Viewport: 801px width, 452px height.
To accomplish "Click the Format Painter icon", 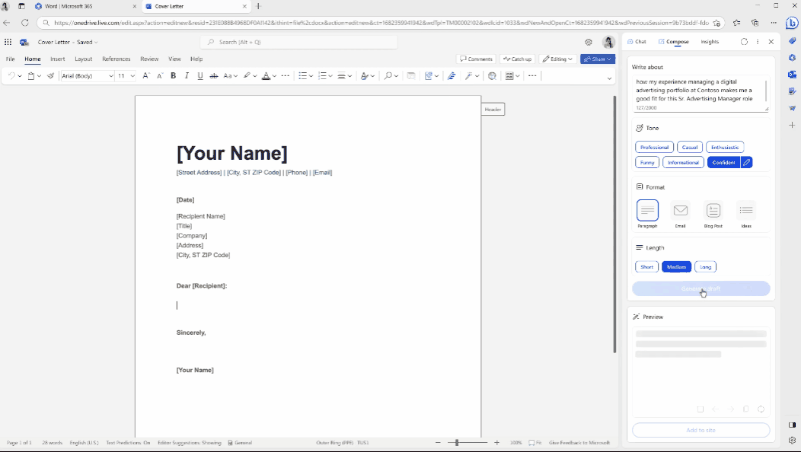I will coord(50,76).
